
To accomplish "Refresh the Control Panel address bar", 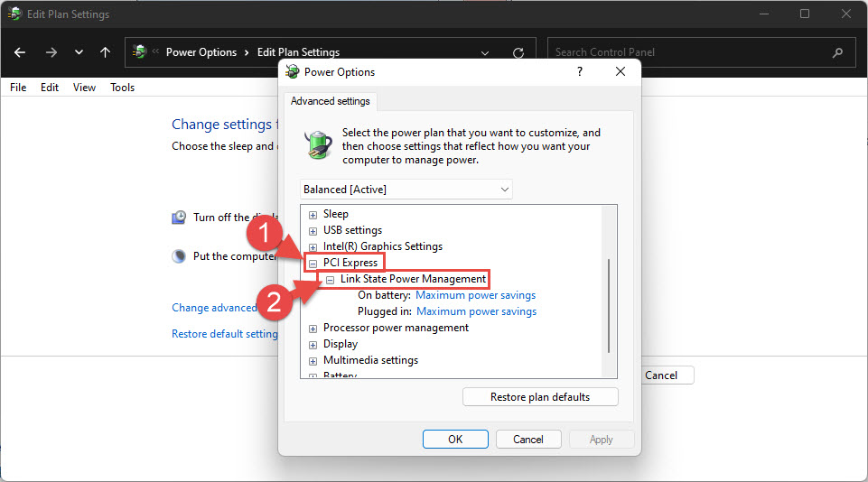I will point(518,52).
